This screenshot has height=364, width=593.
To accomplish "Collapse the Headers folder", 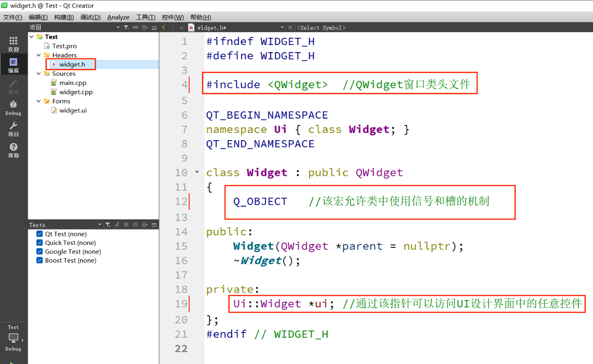I will tap(39, 55).
